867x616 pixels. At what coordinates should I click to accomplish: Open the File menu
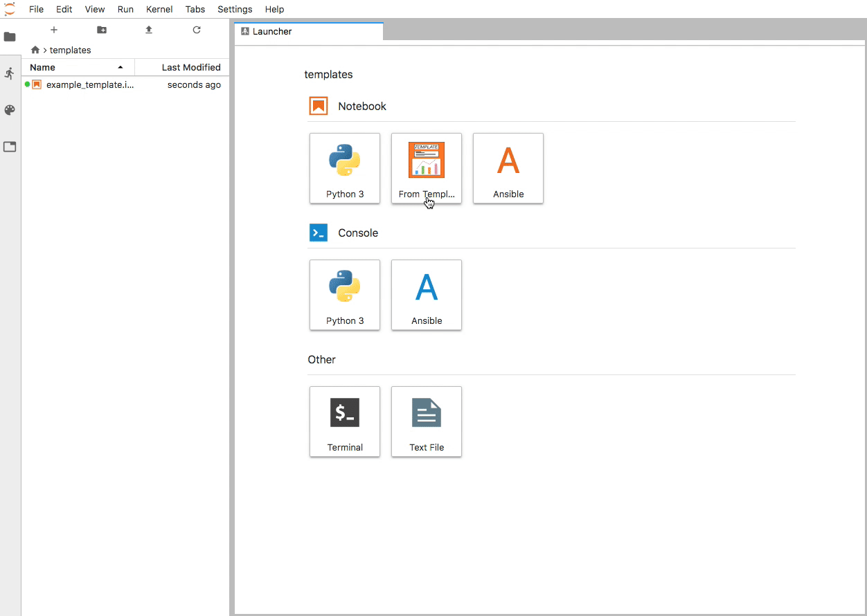click(x=36, y=9)
